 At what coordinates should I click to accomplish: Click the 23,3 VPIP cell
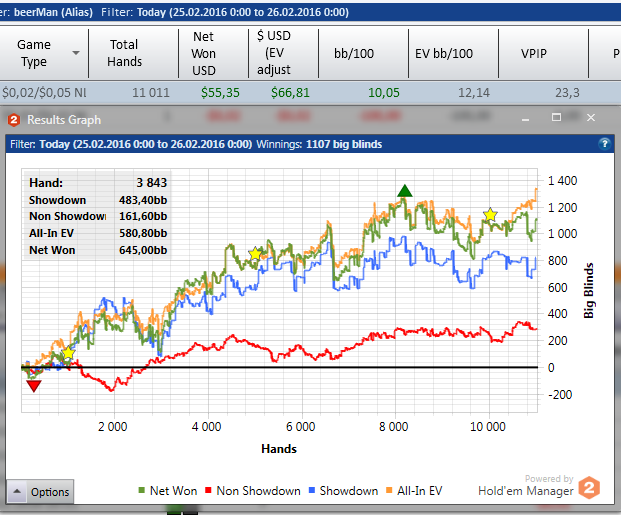pos(567,93)
